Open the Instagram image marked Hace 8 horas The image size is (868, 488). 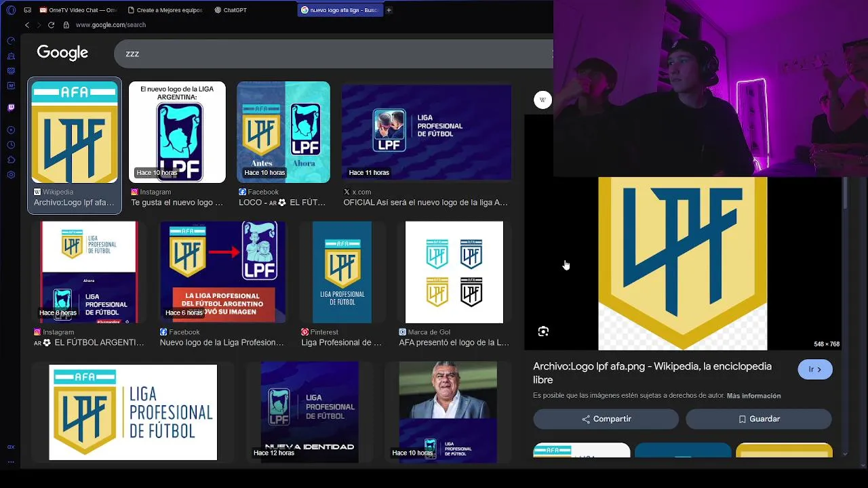point(89,272)
